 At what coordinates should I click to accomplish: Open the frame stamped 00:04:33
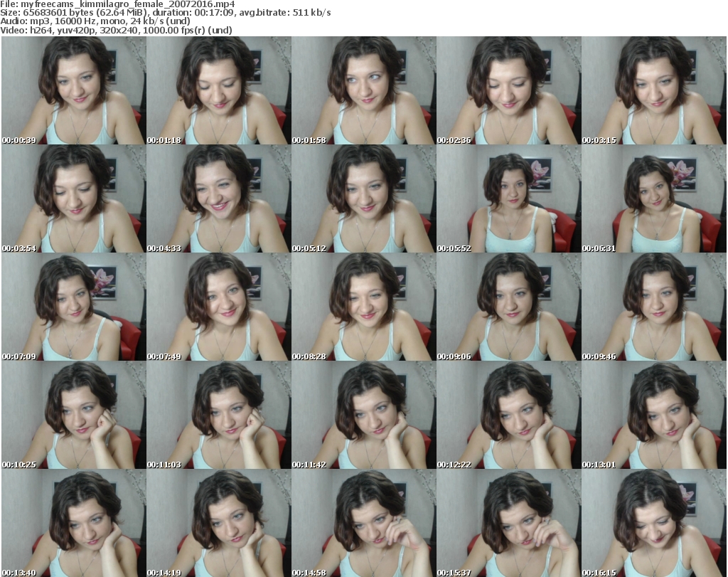point(219,198)
